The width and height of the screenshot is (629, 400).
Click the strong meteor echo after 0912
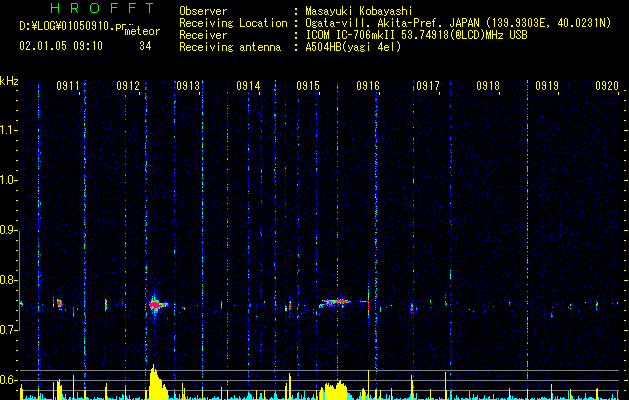click(156, 305)
